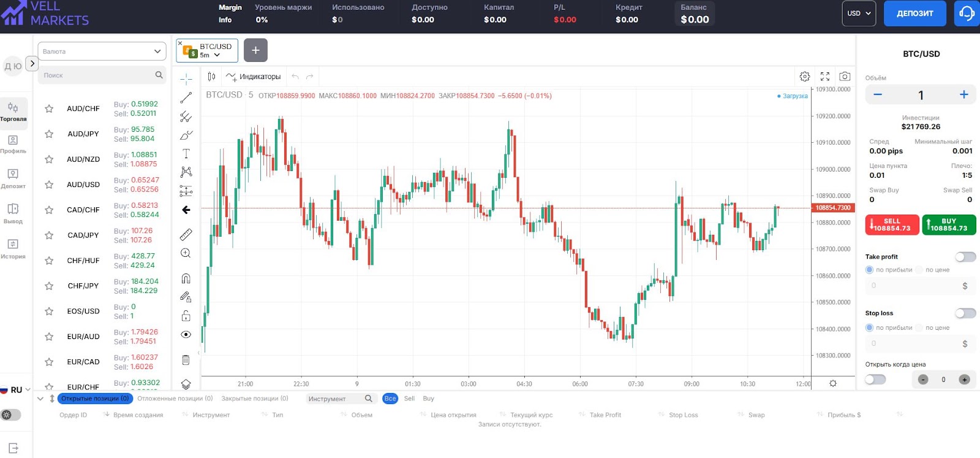980x458 pixels.
Task: Toggle the lock-drawing pencil mode
Action: tap(186, 297)
